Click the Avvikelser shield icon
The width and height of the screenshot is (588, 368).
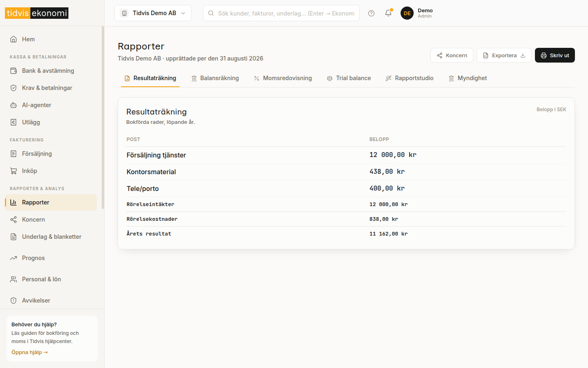click(13, 301)
